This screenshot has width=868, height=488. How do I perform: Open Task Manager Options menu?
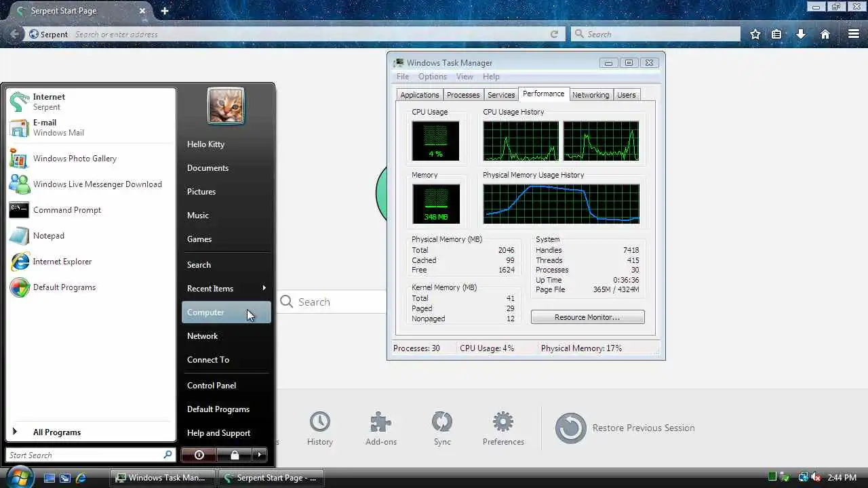pos(433,77)
